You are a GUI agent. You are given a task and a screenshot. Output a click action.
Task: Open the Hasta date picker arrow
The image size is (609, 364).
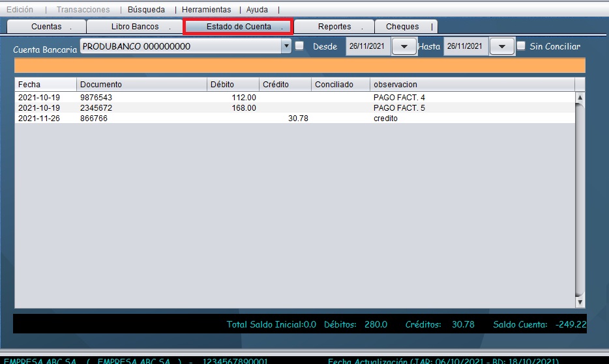[x=502, y=47]
